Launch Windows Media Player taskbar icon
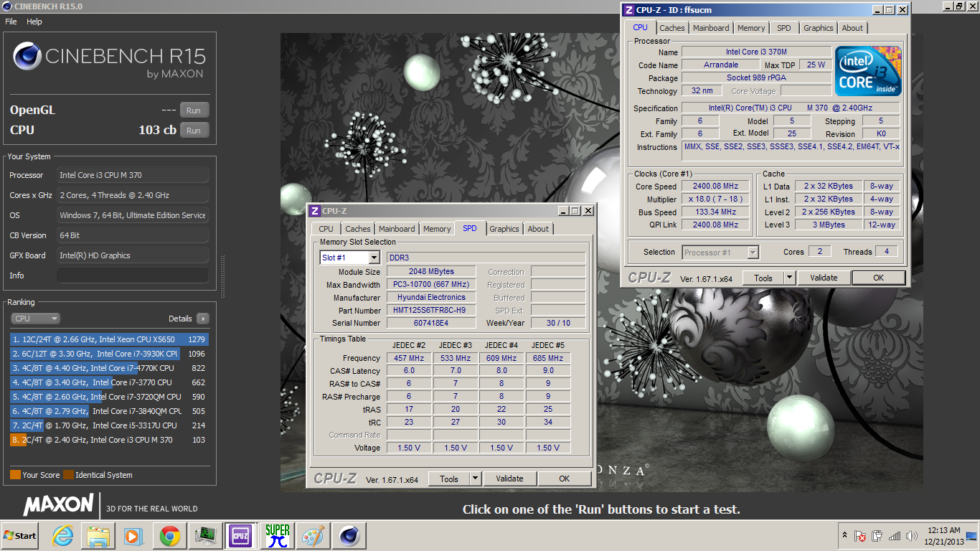Image resolution: width=980 pixels, height=551 pixels. [x=133, y=535]
